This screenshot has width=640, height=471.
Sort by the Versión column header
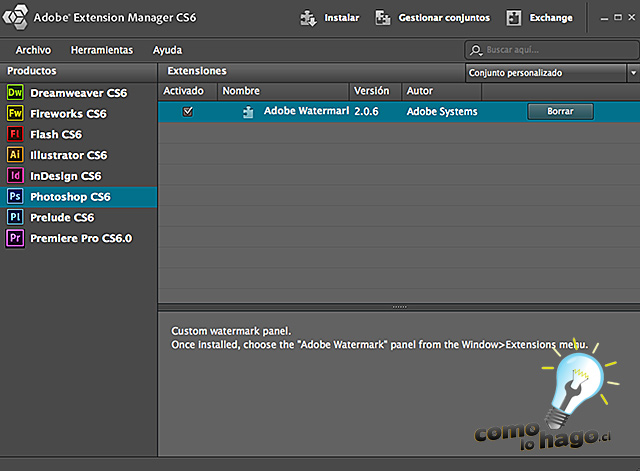(375, 91)
